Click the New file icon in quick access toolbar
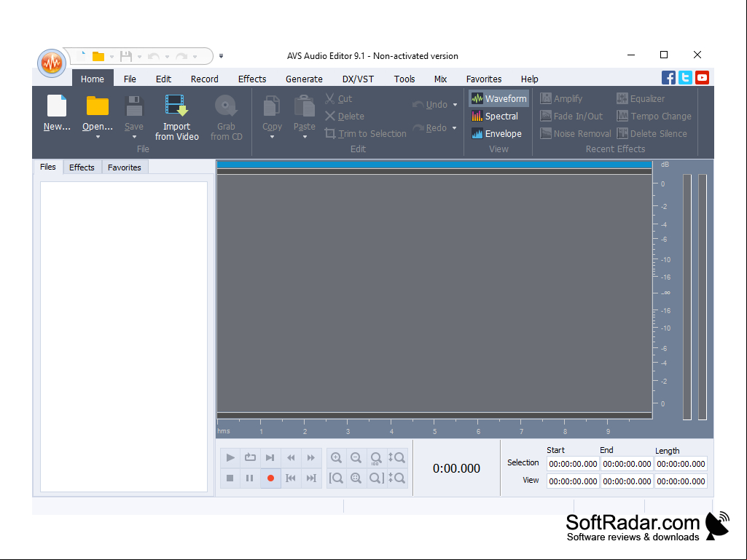Viewport: 747px width, 560px height. pyautogui.click(x=83, y=56)
